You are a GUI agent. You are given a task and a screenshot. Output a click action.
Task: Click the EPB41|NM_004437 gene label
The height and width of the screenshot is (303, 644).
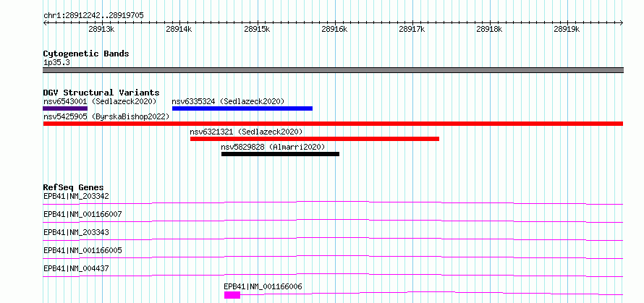click(77, 268)
